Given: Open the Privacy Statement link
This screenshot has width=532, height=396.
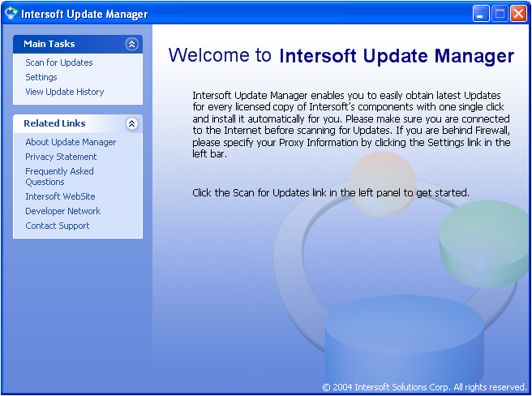Looking at the screenshot, I should click(61, 157).
